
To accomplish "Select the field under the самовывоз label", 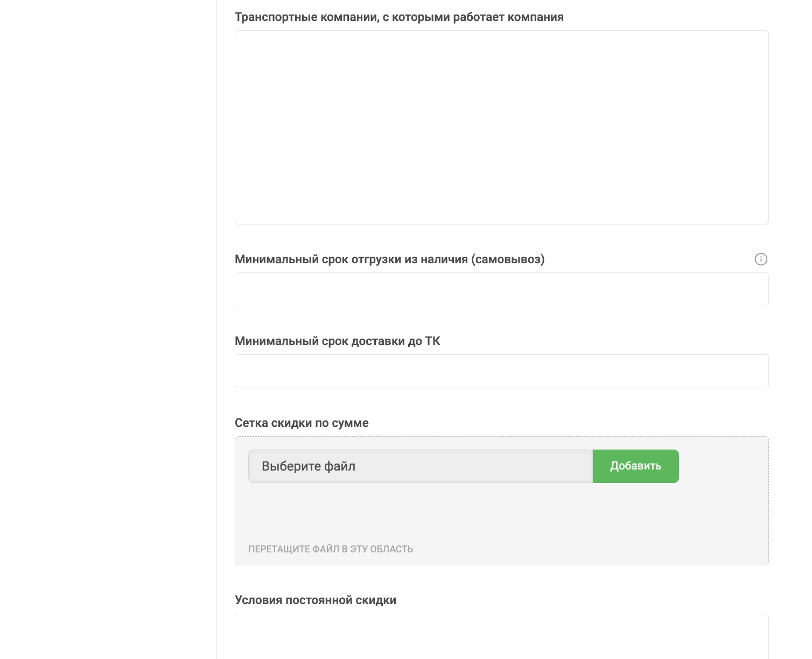I will point(501,290).
